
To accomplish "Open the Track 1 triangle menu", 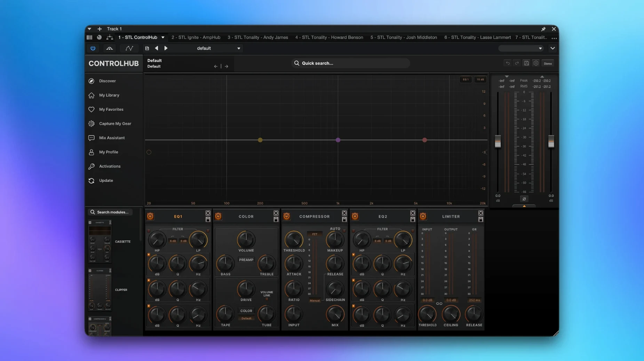I will pos(89,29).
